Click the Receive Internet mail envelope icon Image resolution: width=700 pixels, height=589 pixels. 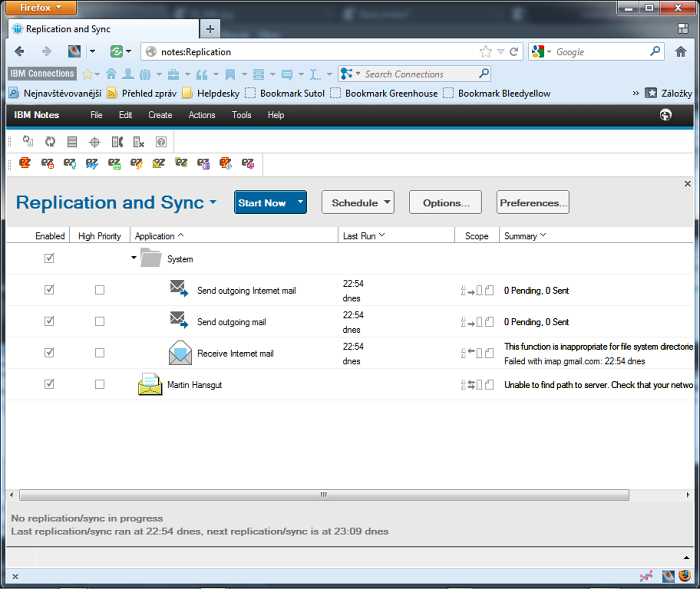pyautogui.click(x=180, y=353)
